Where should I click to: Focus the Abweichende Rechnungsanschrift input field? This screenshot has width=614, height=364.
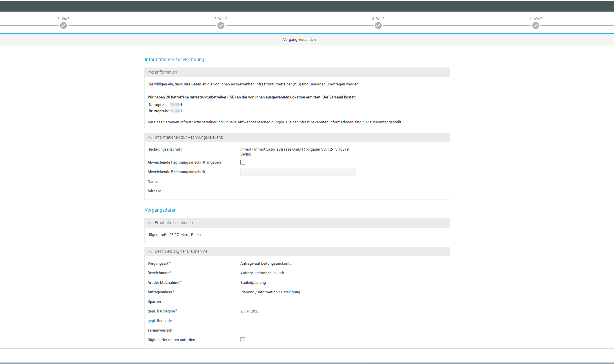tap(298, 172)
